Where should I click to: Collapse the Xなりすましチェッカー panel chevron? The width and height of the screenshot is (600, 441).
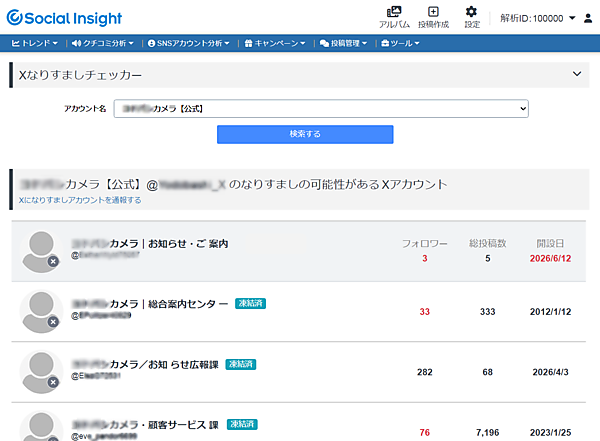pos(577,74)
